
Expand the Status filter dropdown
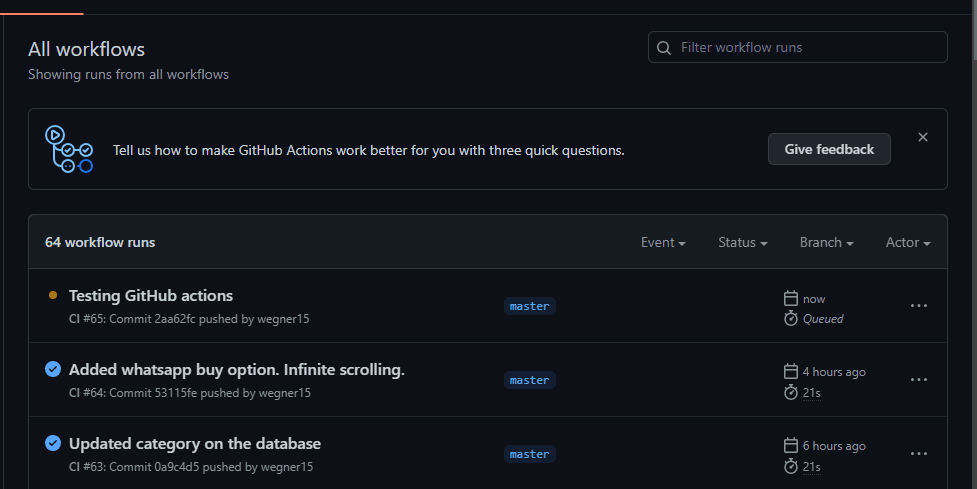point(743,242)
